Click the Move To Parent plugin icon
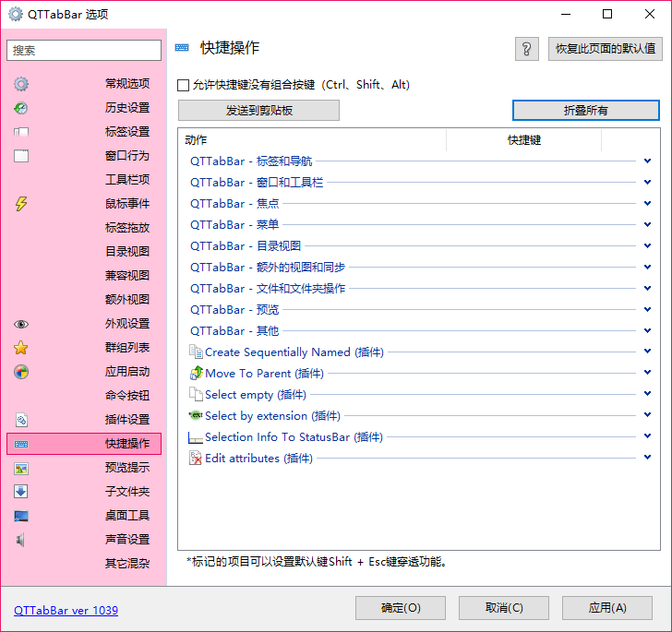The height and width of the screenshot is (632, 672). pos(196,373)
